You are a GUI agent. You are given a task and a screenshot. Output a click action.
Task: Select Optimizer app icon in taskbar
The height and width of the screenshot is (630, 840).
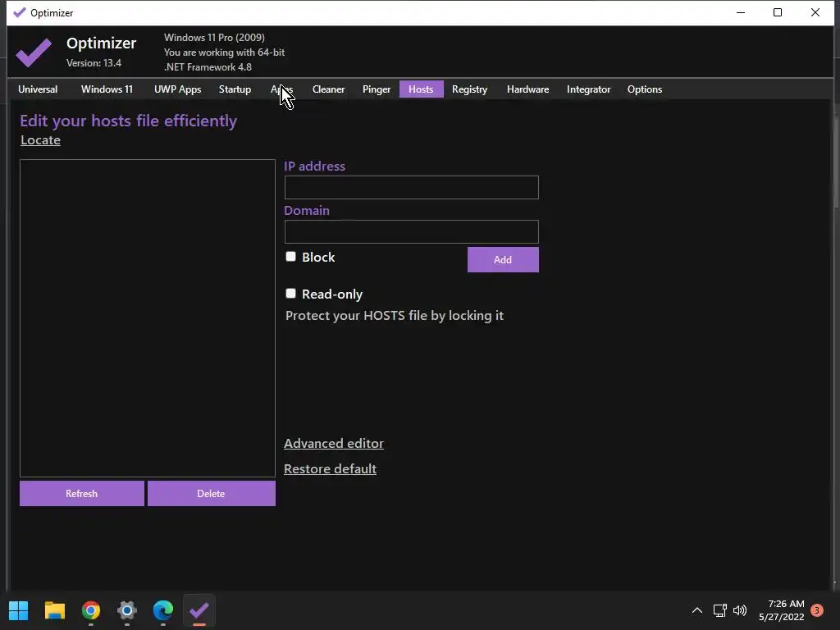click(x=199, y=610)
